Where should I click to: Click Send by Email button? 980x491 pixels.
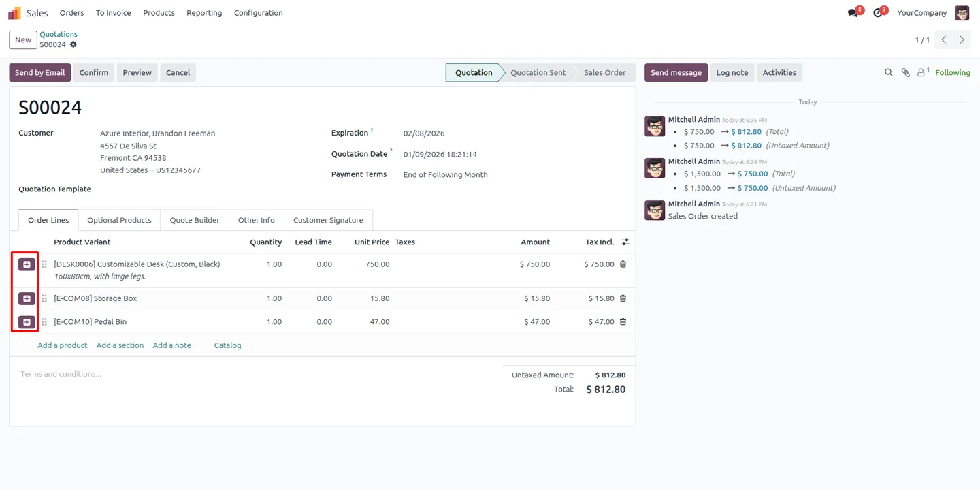40,73
